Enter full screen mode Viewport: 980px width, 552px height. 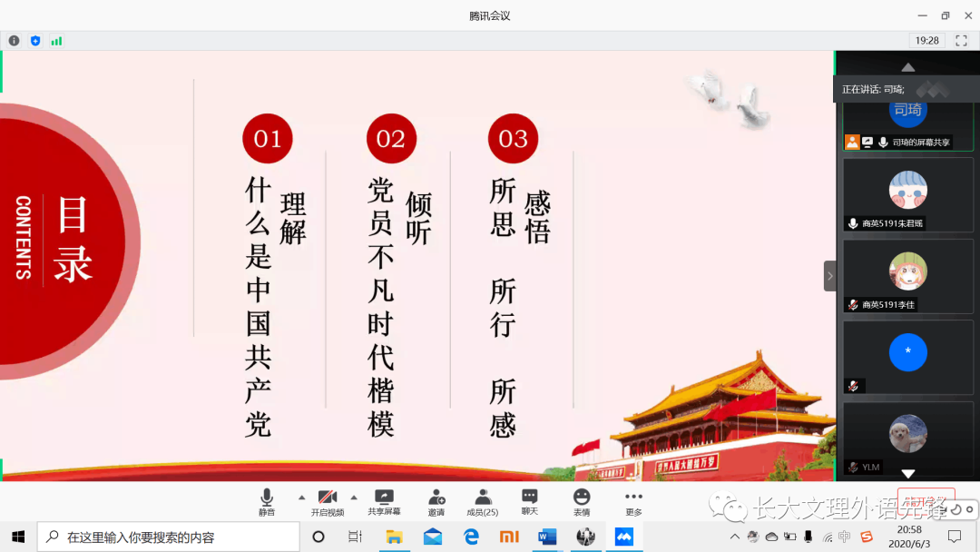[x=961, y=41]
